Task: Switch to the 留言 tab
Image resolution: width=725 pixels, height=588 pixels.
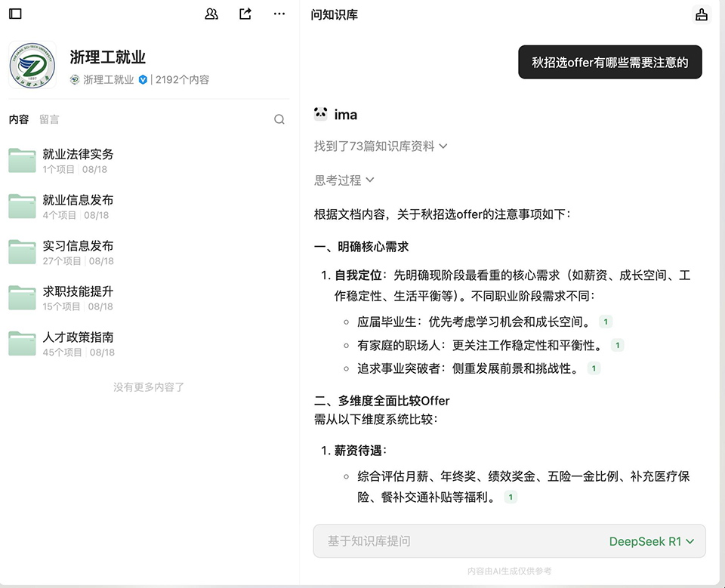Action: click(49, 119)
